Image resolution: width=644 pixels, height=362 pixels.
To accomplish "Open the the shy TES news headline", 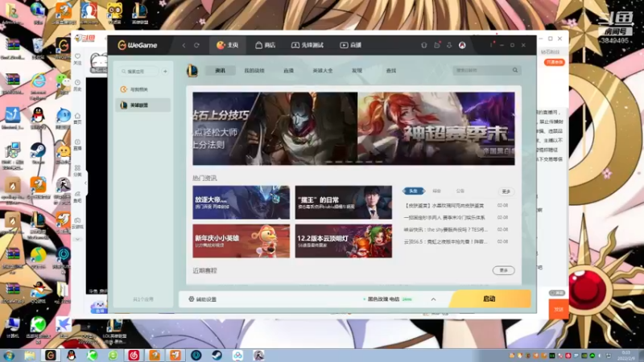I will pyautogui.click(x=445, y=229).
